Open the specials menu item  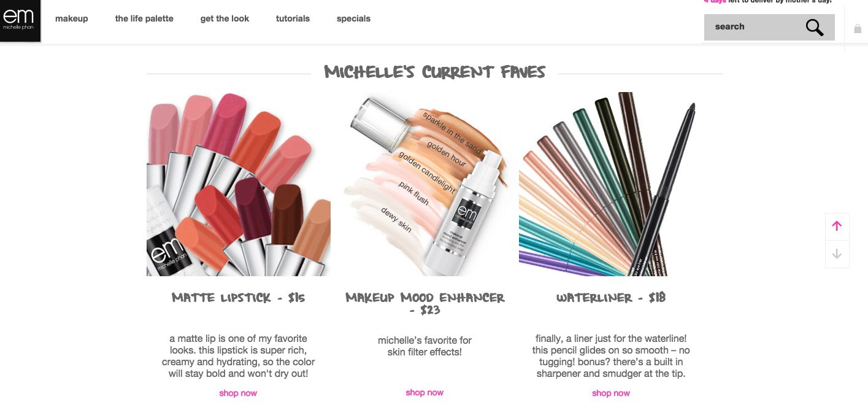353,18
